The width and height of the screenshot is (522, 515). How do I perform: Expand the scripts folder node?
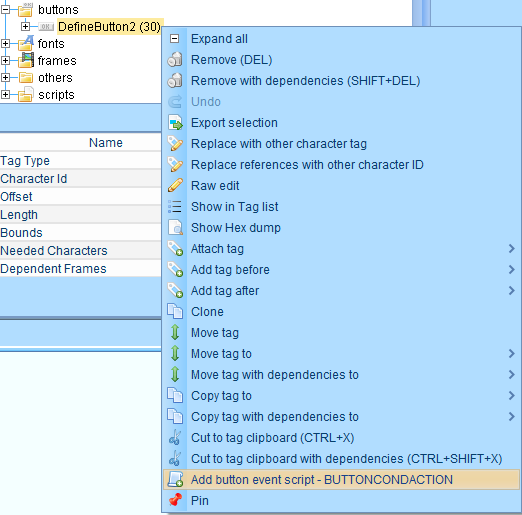(x=5, y=94)
